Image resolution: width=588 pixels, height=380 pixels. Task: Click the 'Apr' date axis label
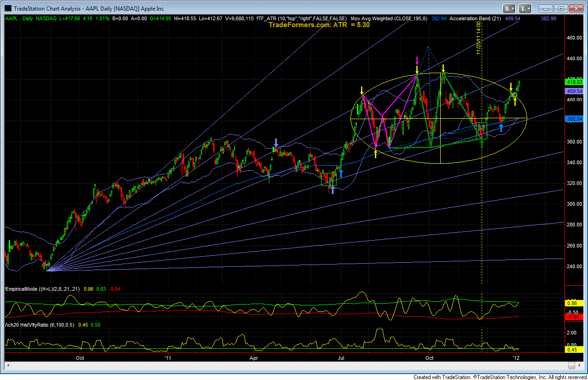point(254,357)
